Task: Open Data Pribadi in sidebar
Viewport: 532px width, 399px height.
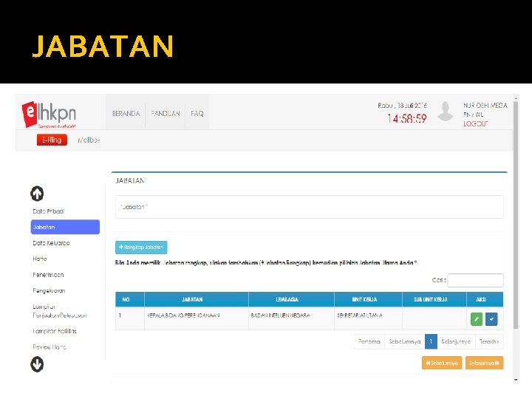Action: click(x=49, y=211)
